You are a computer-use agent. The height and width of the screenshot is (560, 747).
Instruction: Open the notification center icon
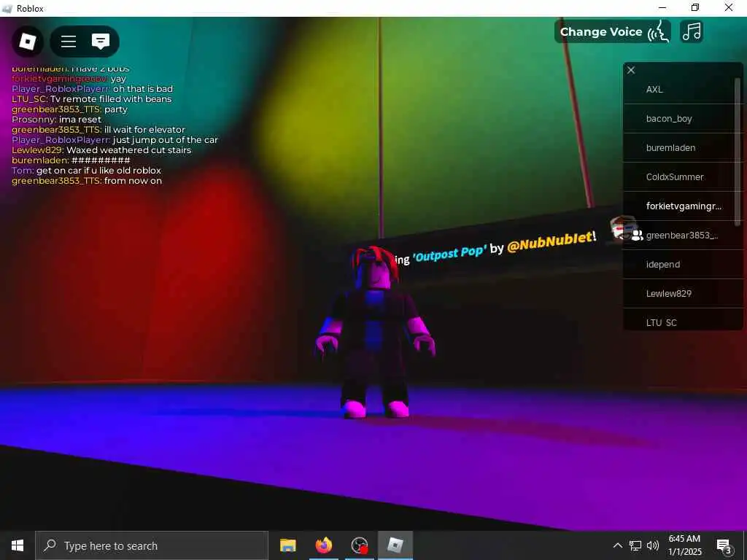click(724, 546)
